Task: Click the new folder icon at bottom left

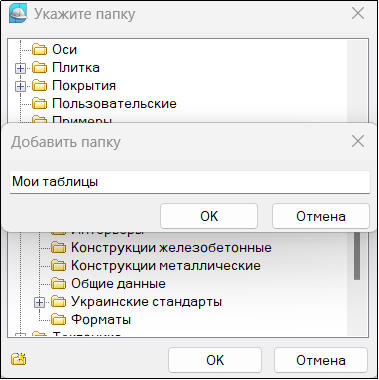Action: point(19,359)
